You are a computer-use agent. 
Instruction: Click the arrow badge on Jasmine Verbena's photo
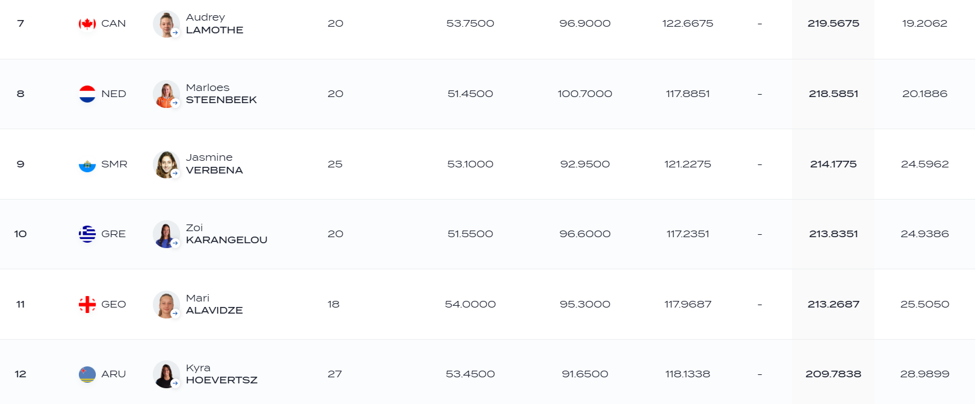click(x=175, y=173)
